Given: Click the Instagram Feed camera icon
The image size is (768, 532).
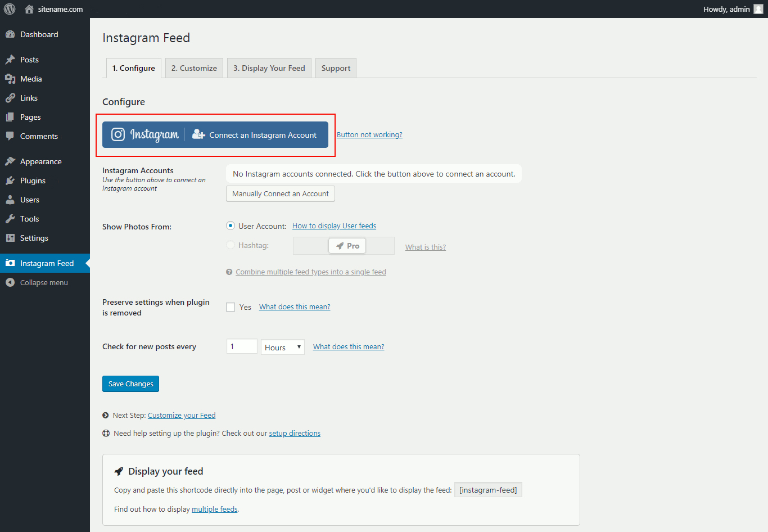Looking at the screenshot, I should pos(10,263).
